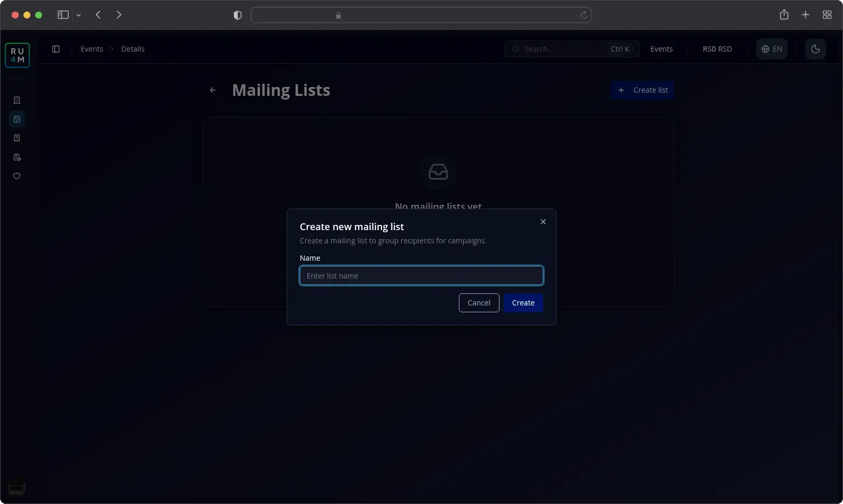
Task: Click the inbox empty-state icon
Action: [x=438, y=172]
